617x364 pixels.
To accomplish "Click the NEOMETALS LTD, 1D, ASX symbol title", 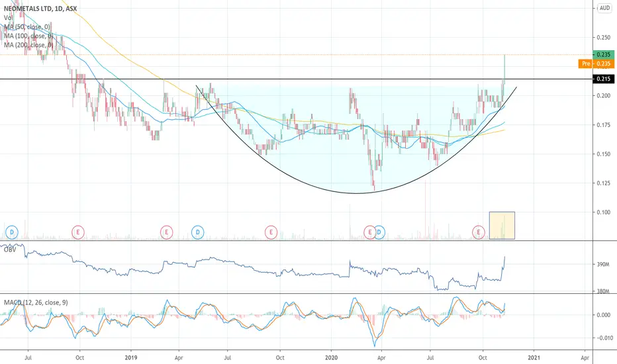I will pos(40,9).
